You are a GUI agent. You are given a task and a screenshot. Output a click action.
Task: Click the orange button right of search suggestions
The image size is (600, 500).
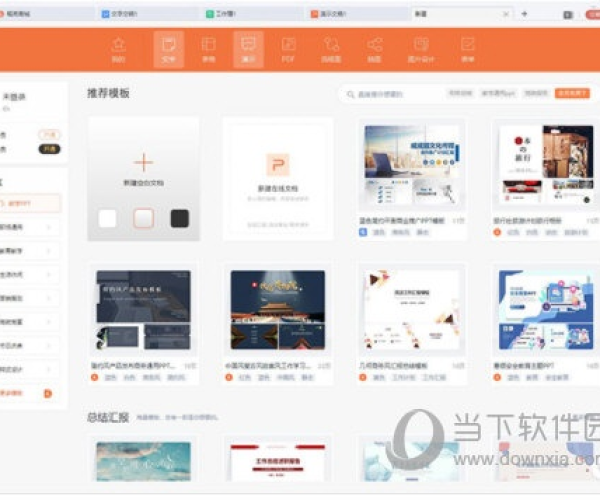coord(572,93)
